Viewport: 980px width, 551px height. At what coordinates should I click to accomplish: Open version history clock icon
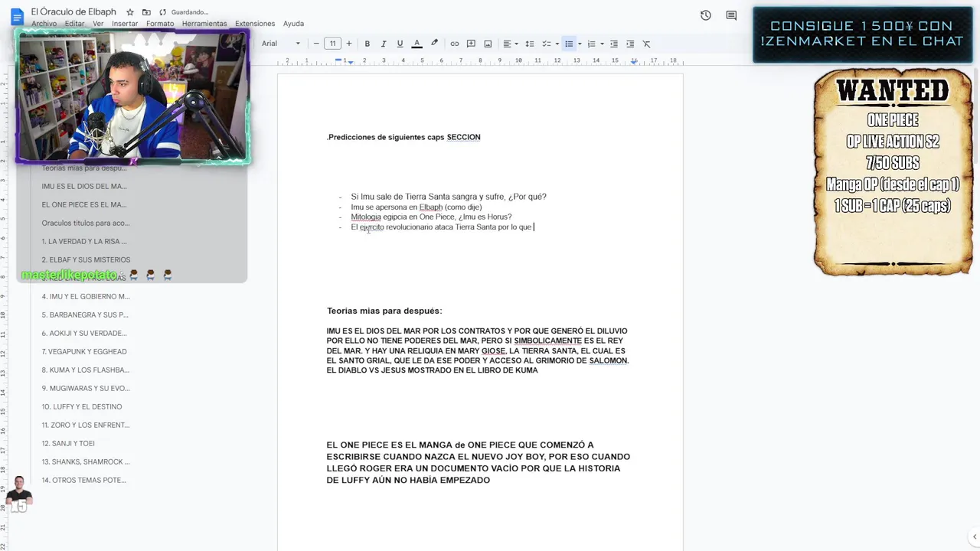(x=706, y=15)
